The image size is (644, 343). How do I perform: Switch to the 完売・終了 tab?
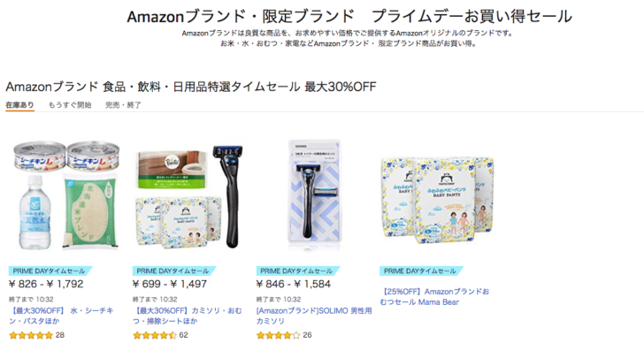click(123, 105)
